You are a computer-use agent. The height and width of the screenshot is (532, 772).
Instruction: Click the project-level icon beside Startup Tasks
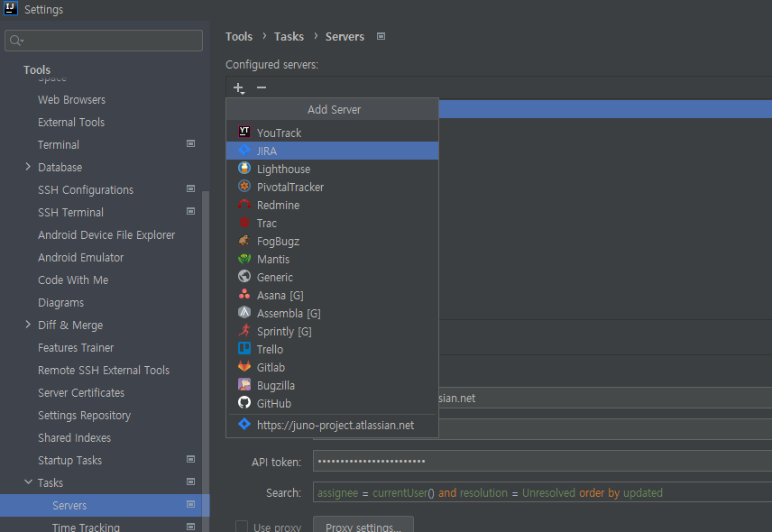190,459
